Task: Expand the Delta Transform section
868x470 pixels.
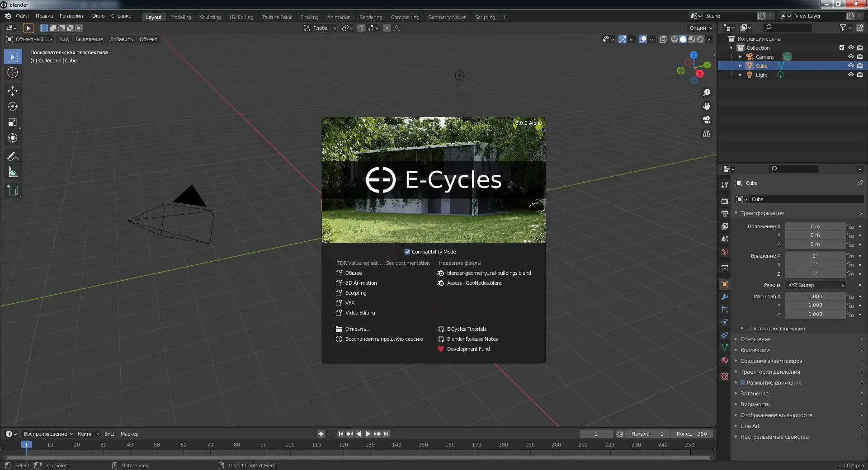Action: (x=775, y=329)
